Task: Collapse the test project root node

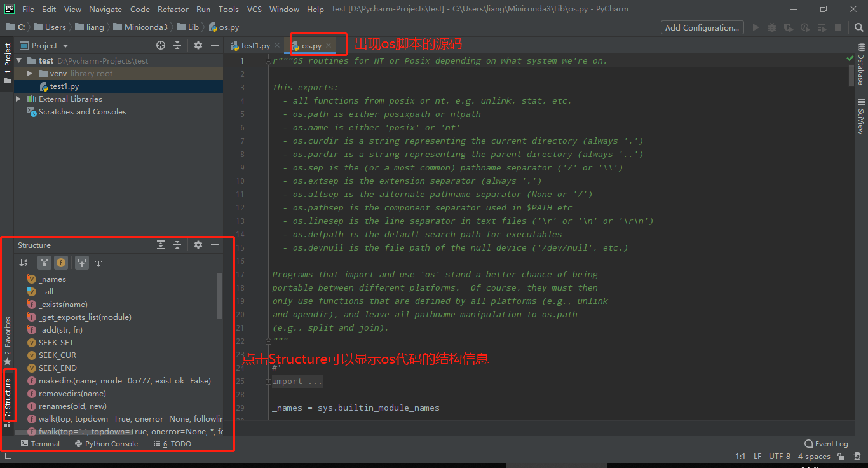Action: 18,60
